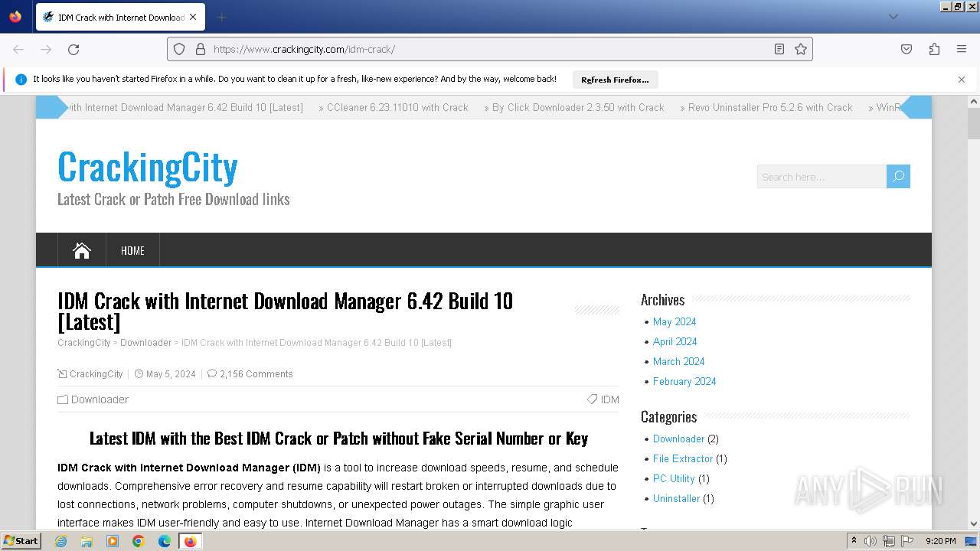Open the volume control in the tray

[x=871, y=541]
